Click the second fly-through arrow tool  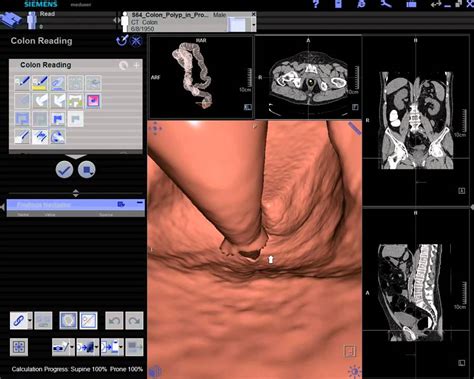tap(58, 101)
